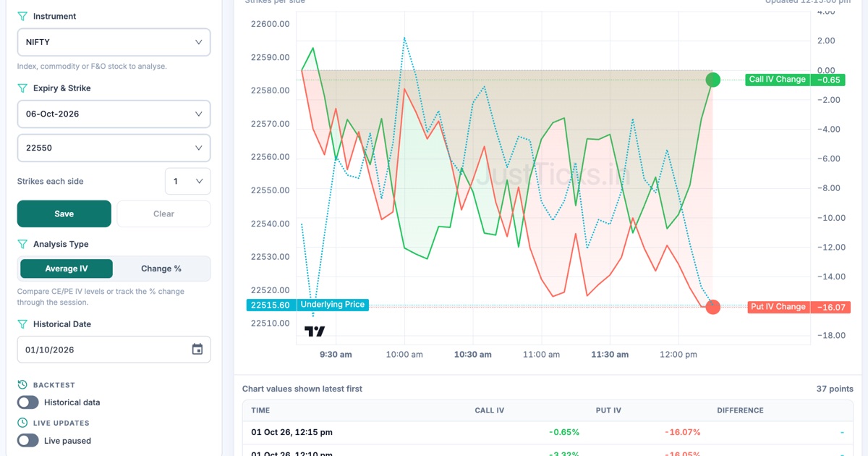Click the 22600.00 price axis label
Viewport: 868px width, 456px height.
(270, 24)
